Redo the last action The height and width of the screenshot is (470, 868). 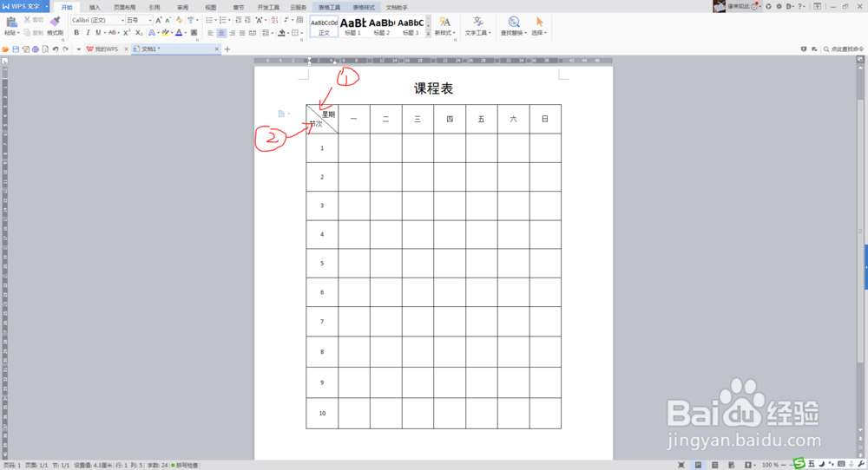click(x=65, y=49)
